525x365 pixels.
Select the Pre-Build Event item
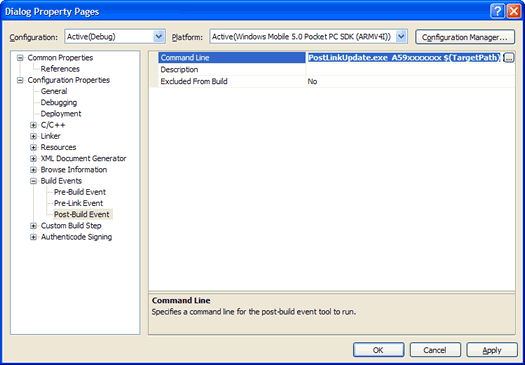coord(80,192)
